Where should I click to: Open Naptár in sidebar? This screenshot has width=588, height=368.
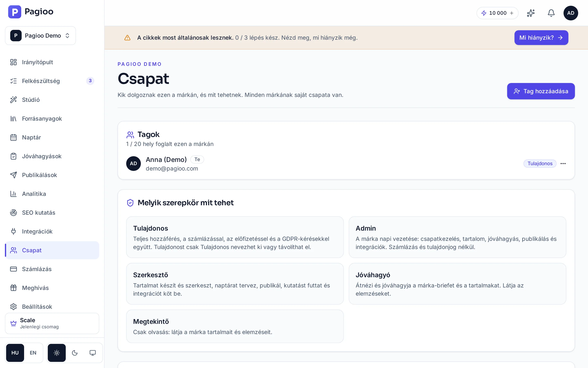[x=52, y=137]
